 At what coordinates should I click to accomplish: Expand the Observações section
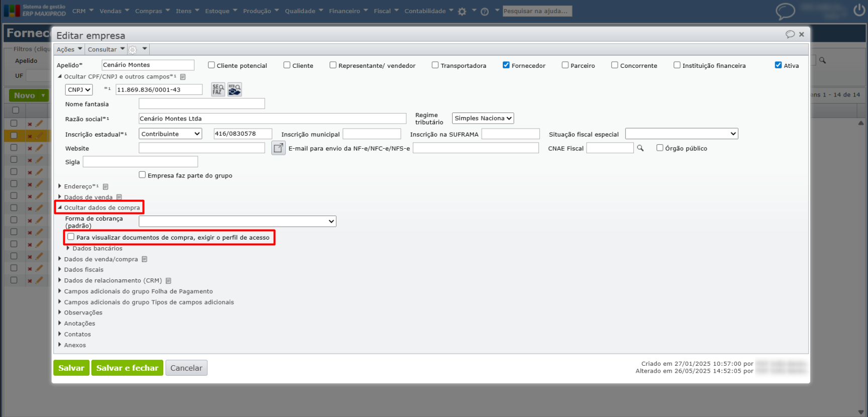pyautogui.click(x=80, y=313)
